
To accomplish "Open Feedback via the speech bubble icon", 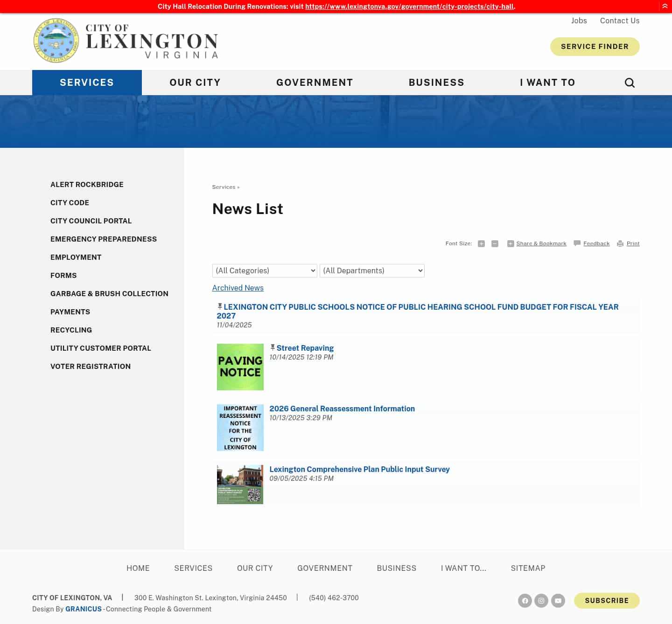I will 577,243.
